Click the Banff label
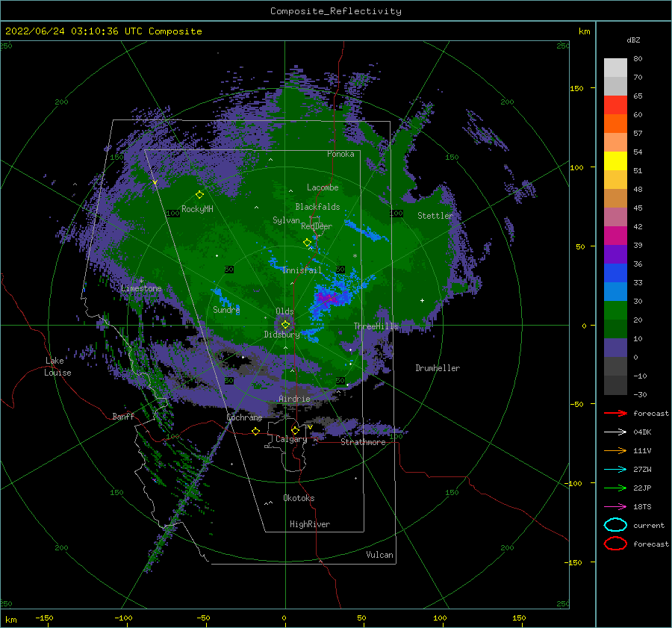Screen dimensions: 672x628 click(123, 416)
